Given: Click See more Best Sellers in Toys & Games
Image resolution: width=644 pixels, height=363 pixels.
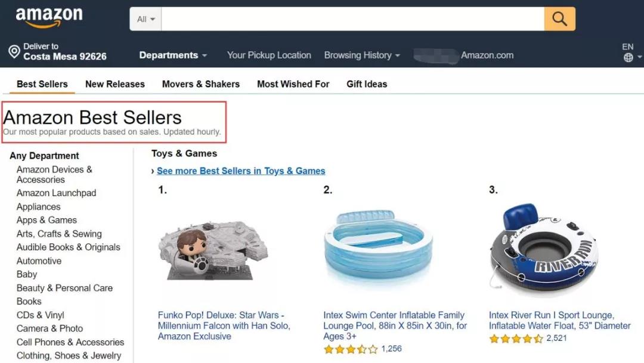Looking at the screenshot, I should 241,170.
